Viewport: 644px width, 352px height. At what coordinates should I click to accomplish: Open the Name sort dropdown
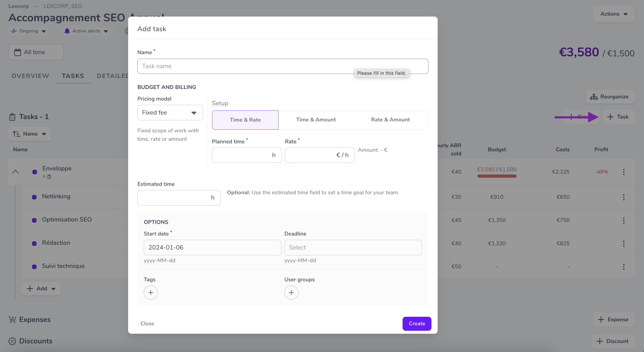[30, 134]
